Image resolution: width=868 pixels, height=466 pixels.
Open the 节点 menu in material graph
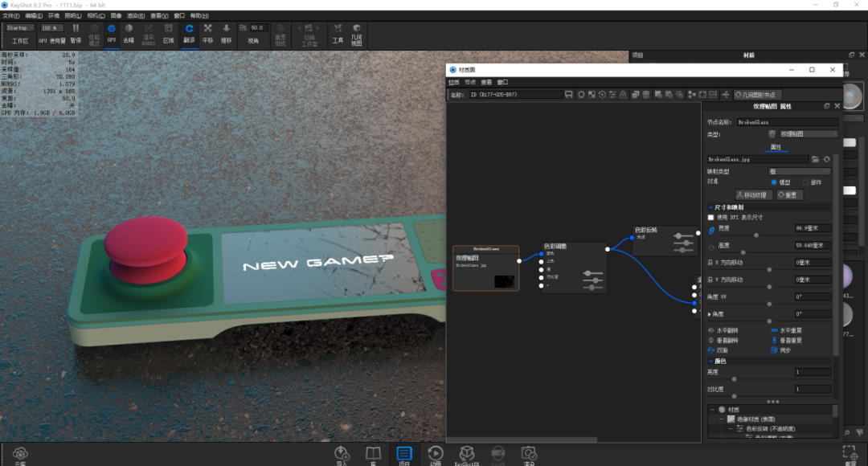[x=470, y=82]
